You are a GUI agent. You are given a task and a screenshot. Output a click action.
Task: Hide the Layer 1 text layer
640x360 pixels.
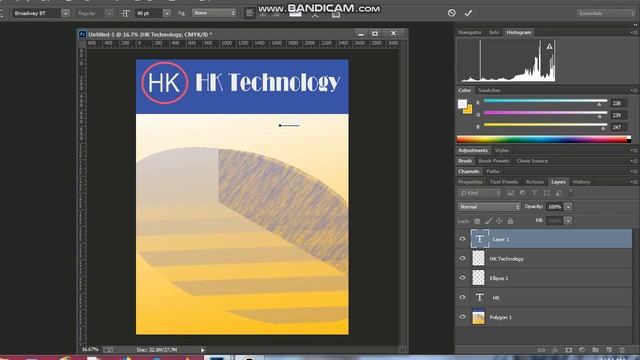[462, 239]
